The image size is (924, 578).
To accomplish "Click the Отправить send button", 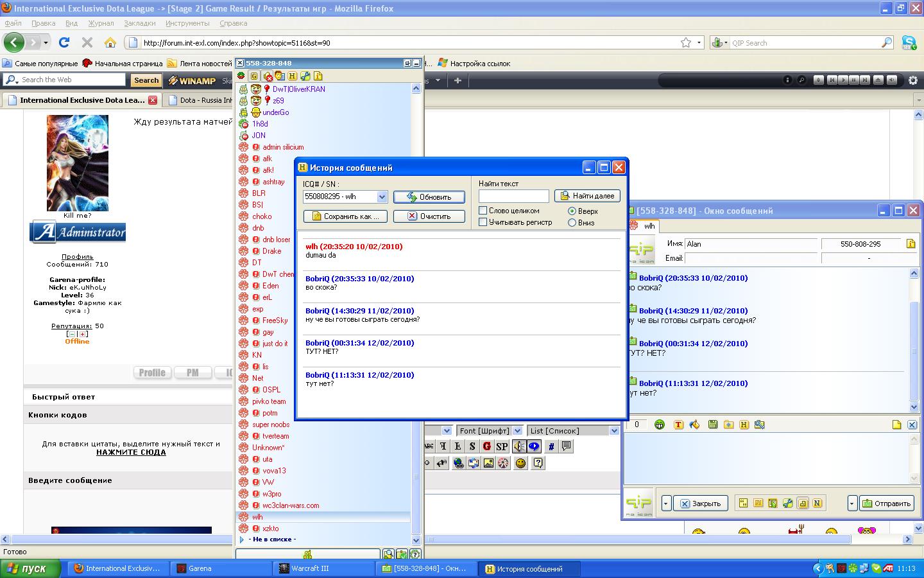I will (886, 503).
